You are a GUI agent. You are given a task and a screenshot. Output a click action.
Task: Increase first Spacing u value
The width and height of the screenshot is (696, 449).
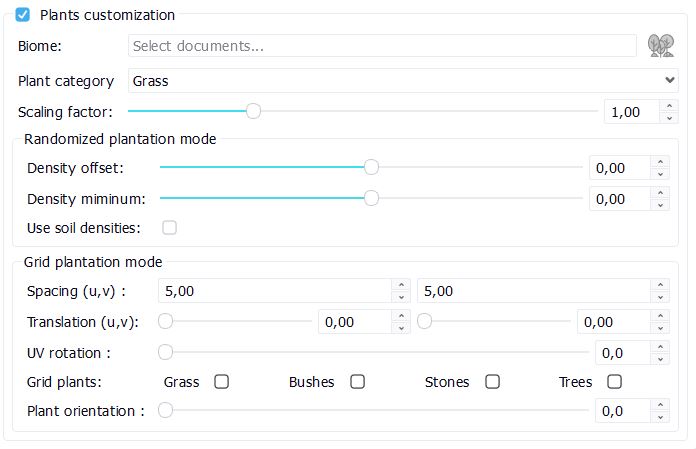click(x=401, y=285)
